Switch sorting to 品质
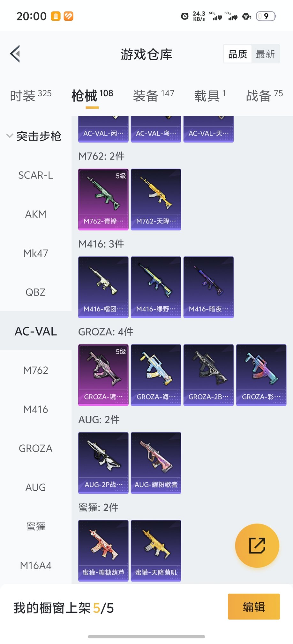The height and width of the screenshot is (644, 293). (x=238, y=54)
